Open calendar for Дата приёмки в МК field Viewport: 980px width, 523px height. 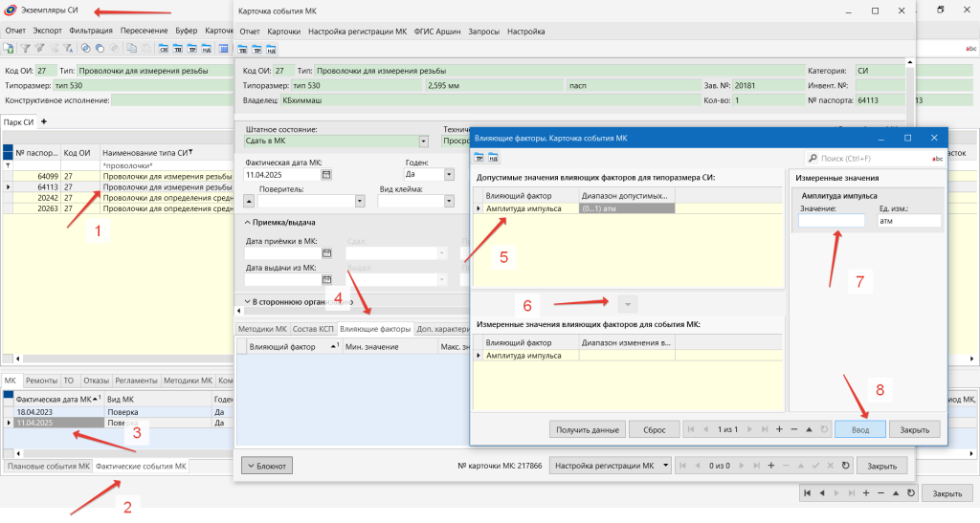pos(326,252)
